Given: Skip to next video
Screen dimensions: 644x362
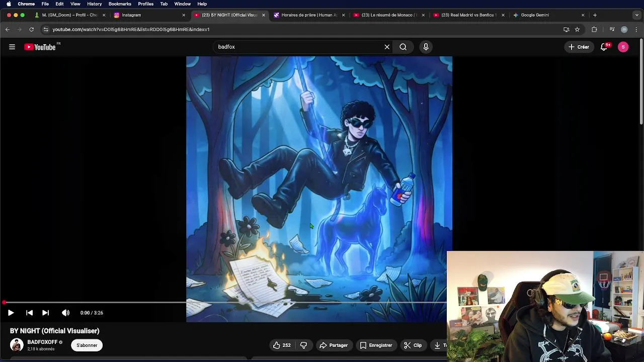Looking at the screenshot, I should point(45,313).
